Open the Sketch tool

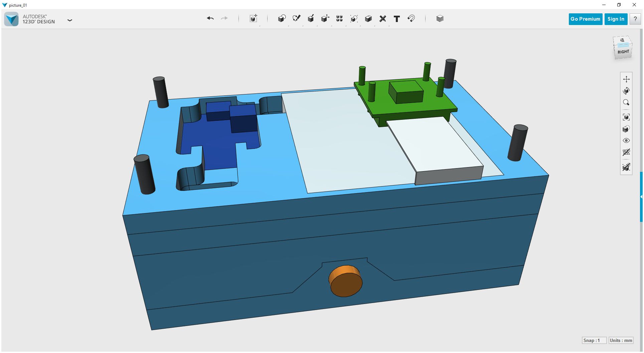coord(297,19)
